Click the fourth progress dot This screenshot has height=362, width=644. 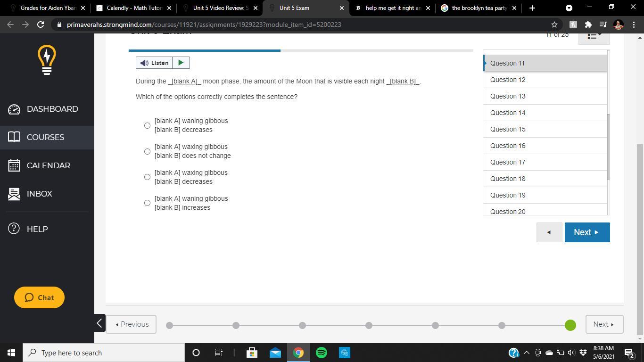click(369, 325)
